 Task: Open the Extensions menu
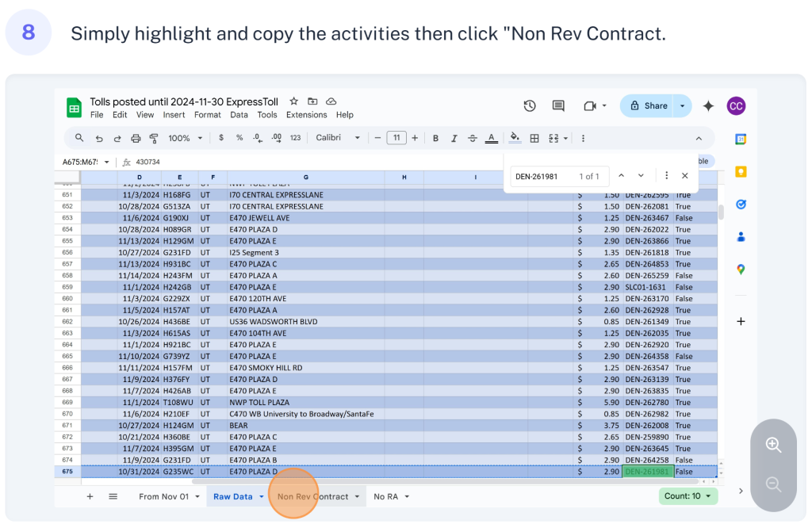click(306, 115)
